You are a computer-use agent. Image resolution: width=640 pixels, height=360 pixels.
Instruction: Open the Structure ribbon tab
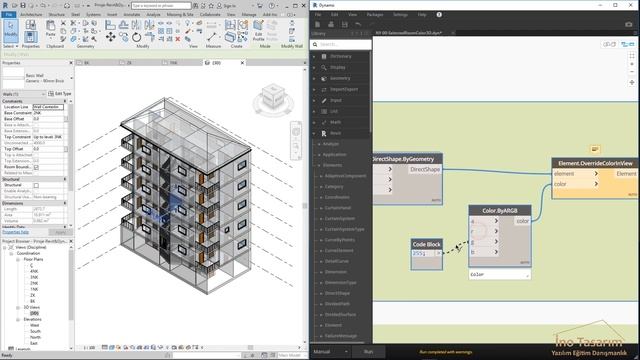tap(57, 15)
